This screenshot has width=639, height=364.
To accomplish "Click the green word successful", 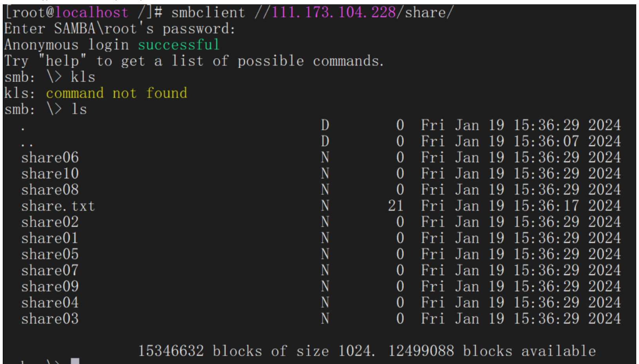I will (179, 45).
